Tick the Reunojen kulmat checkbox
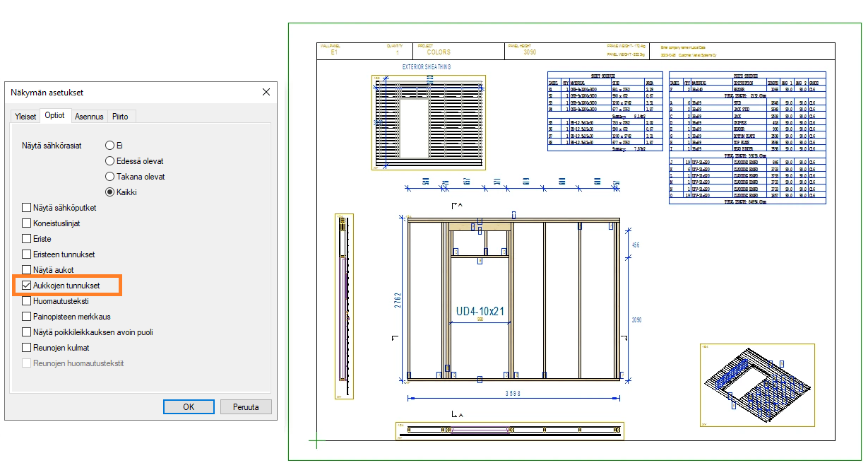Viewport: 868px width, 463px height. point(27,348)
